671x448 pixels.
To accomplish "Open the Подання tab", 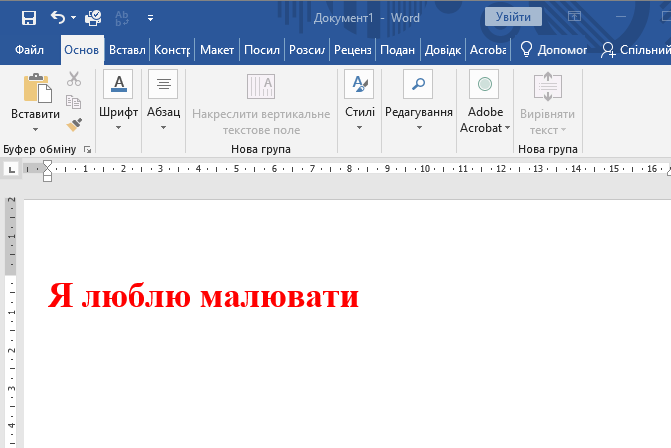I will (x=398, y=50).
